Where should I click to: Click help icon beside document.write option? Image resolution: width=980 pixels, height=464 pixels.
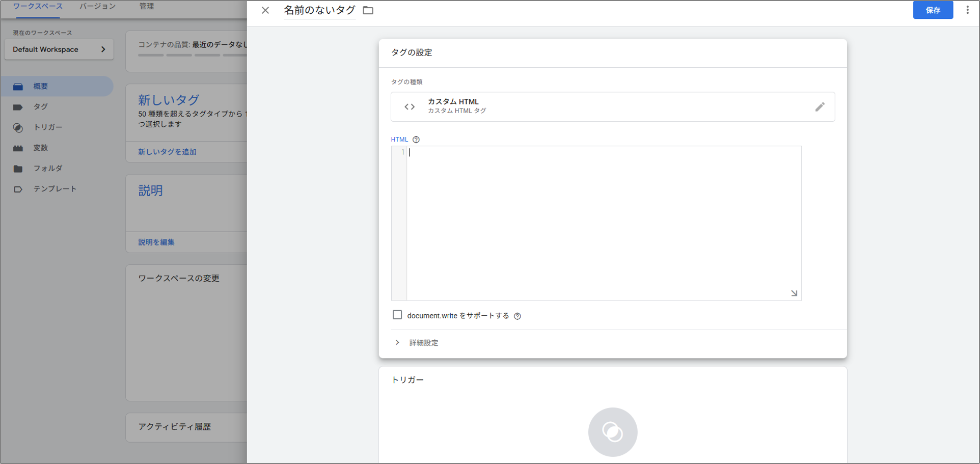(x=518, y=316)
